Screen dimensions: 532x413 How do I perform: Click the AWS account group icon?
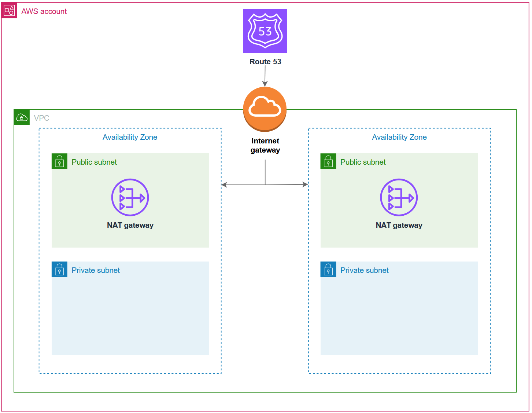9,11
